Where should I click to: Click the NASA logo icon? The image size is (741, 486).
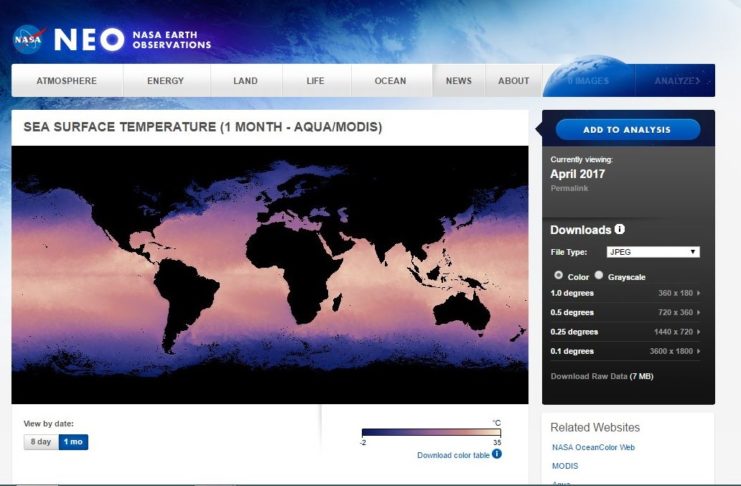click(x=27, y=39)
